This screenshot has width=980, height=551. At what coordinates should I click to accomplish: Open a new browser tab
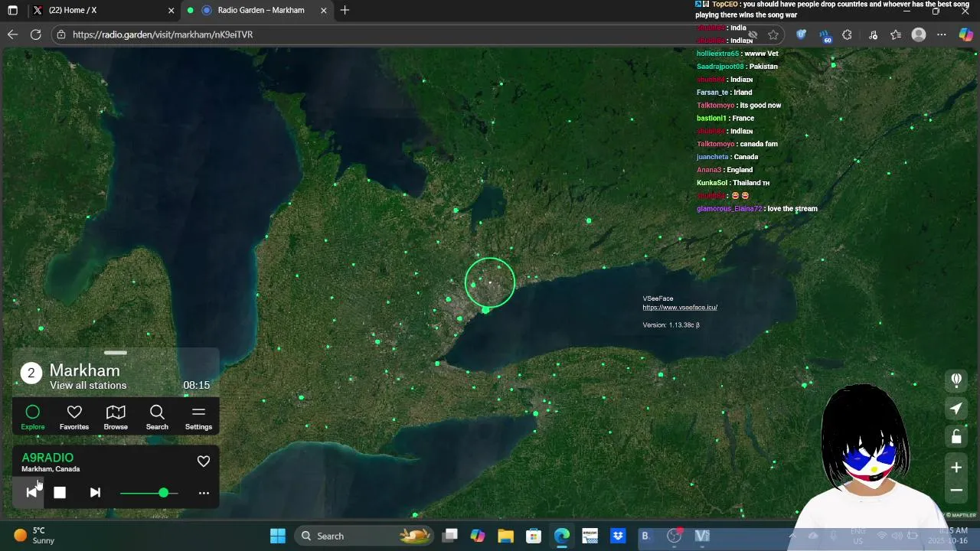345,11
